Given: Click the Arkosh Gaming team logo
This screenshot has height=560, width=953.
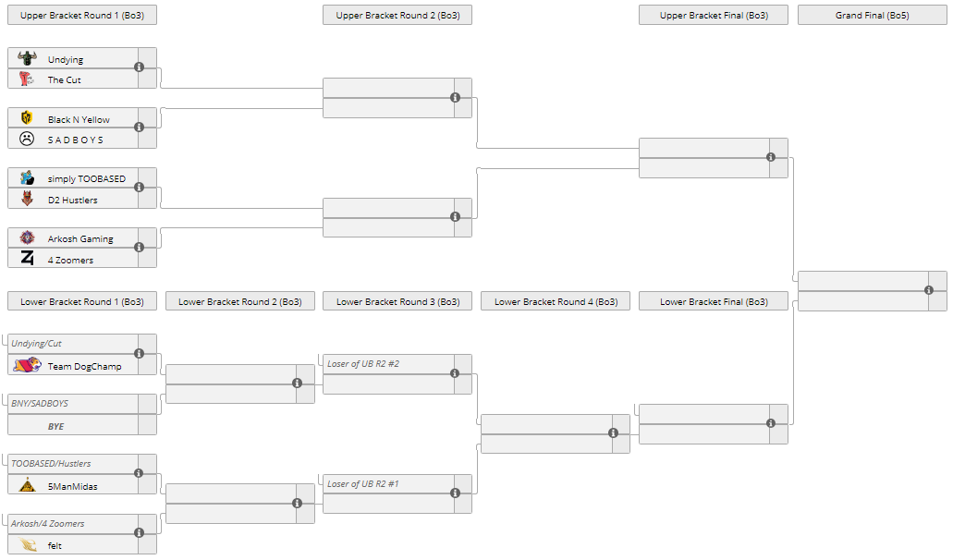Looking at the screenshot, I should click(x=27, y=238).
